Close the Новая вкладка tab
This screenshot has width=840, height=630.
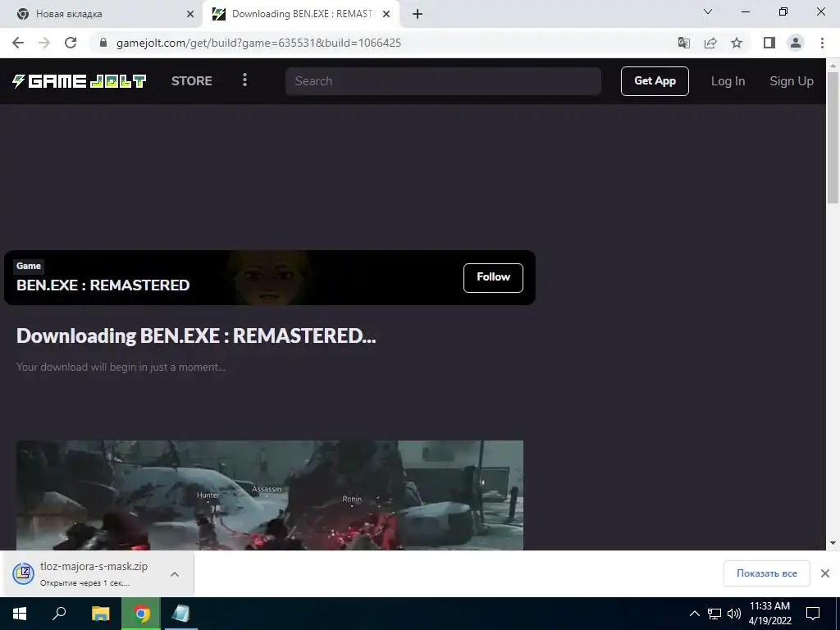pyautogui.click(x=190, y=14)
